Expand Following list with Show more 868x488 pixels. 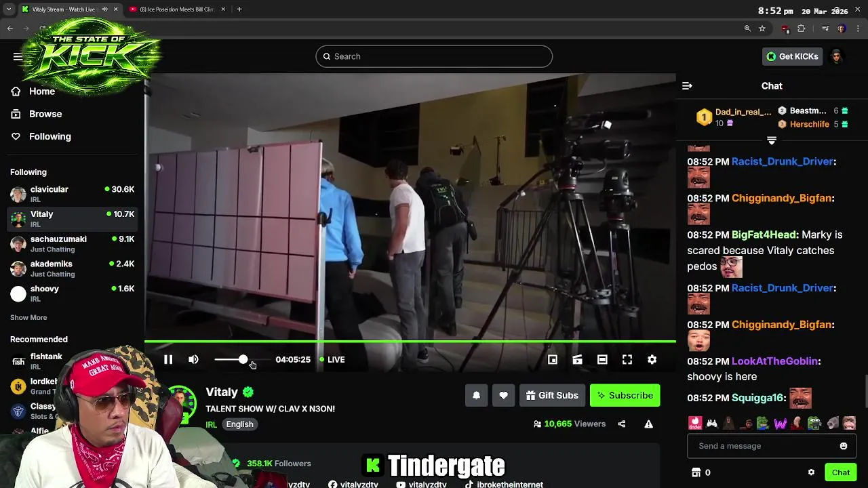pos(28,317)
